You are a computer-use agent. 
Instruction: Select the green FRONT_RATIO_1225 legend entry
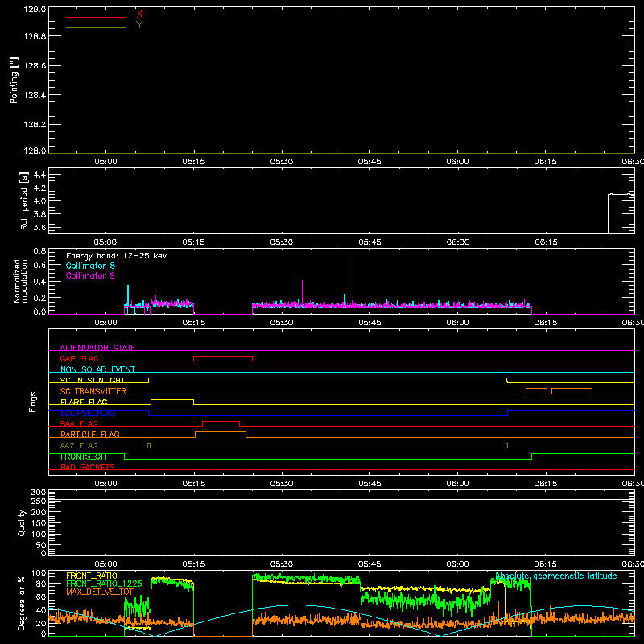(104, 584)
